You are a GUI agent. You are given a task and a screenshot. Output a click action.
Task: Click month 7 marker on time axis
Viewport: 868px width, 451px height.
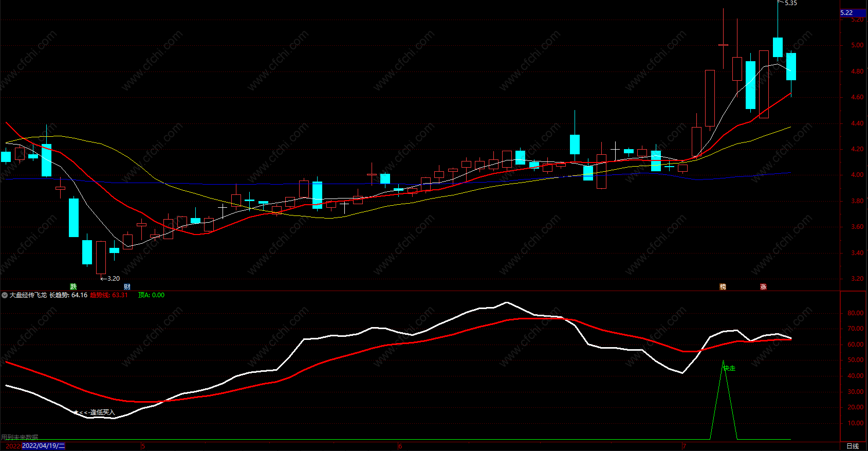(x=685, y=446)
